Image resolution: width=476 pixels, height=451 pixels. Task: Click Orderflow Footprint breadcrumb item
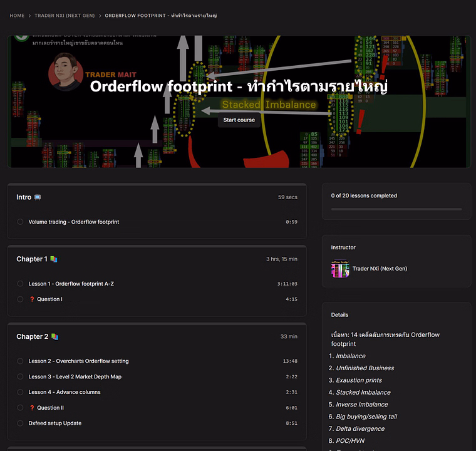[x=161, y=16]
